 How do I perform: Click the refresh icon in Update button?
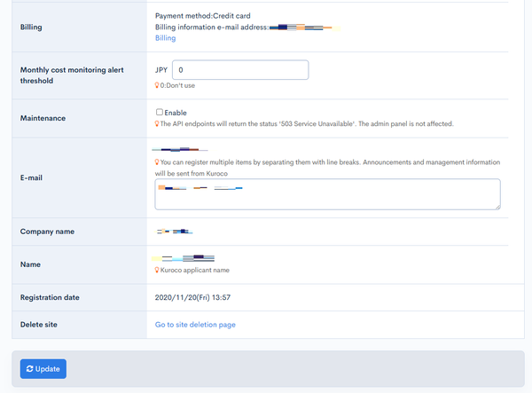[x=29, y=368]
